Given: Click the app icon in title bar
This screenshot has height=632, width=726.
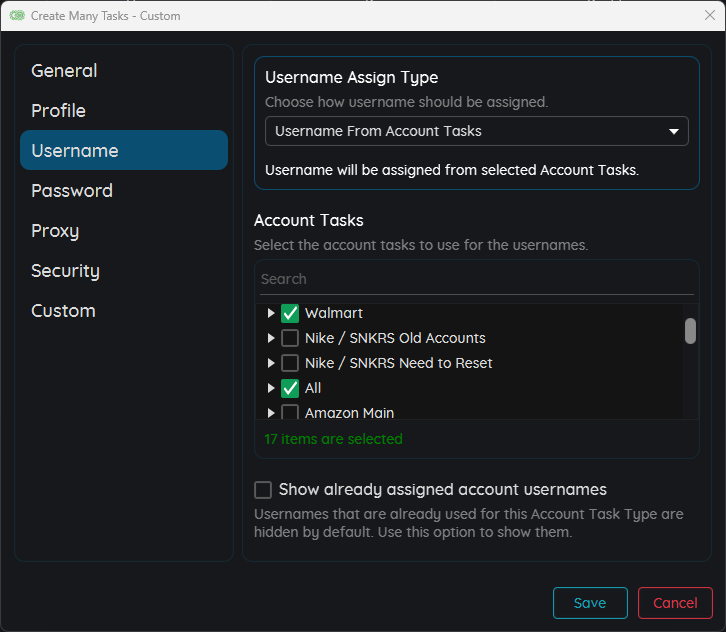Looking at the screenshot, I should coord(17,16).
